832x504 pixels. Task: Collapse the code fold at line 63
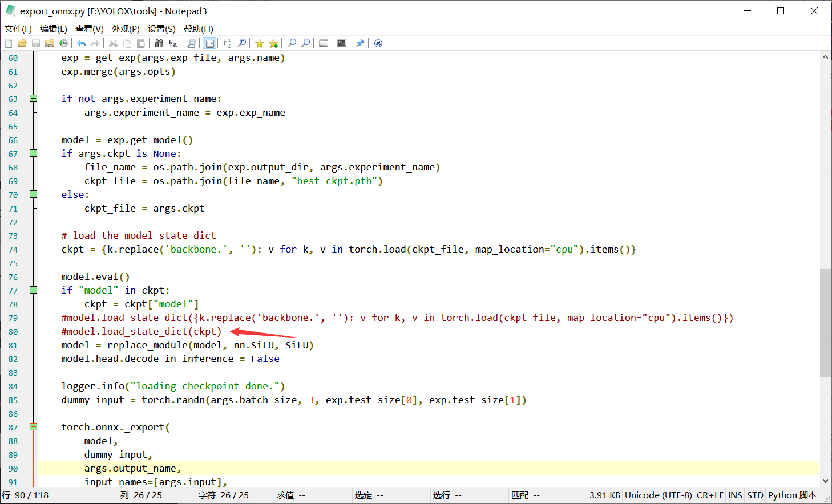[33, 98]
